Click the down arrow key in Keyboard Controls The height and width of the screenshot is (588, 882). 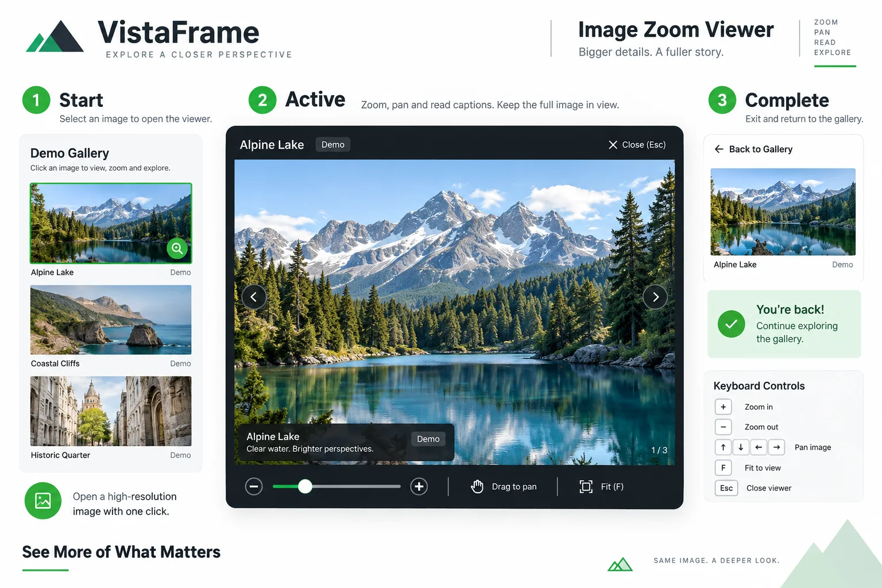741,447
